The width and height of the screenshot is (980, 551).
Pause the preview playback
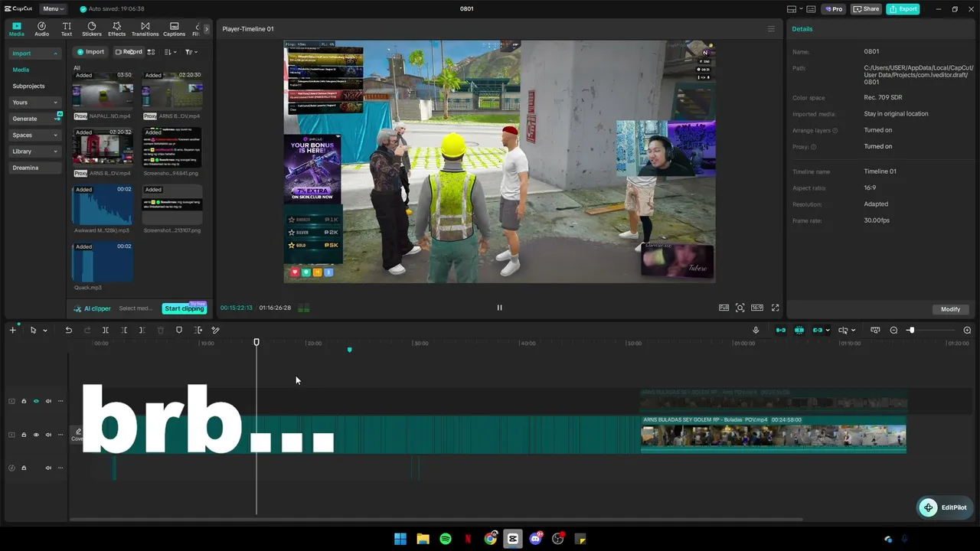click(499, 308)
